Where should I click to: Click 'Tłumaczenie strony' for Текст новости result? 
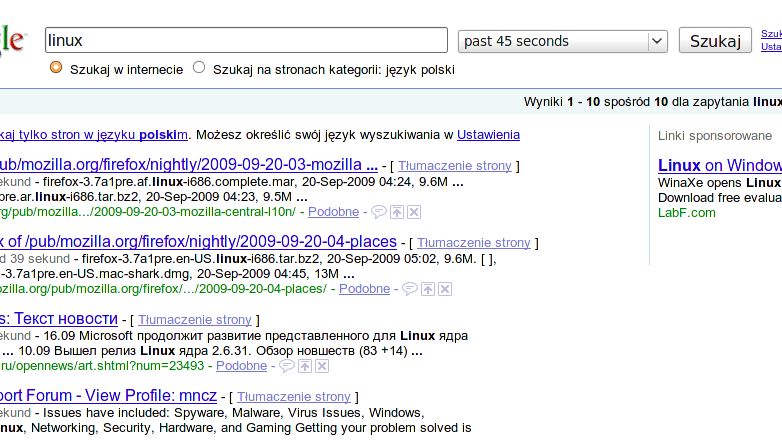click(x=195, y=320)
